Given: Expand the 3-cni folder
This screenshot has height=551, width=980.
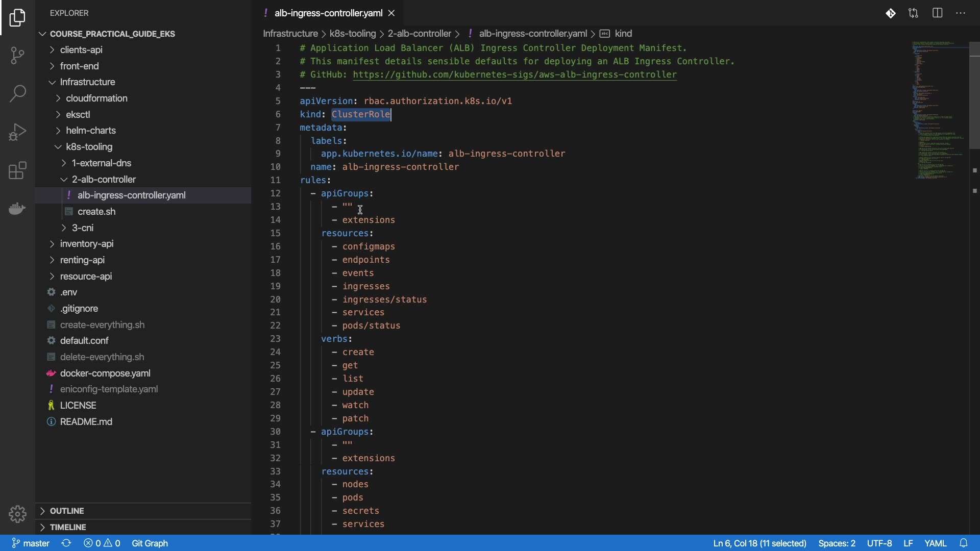Looking at the screenshot, I should pos(83,228).
